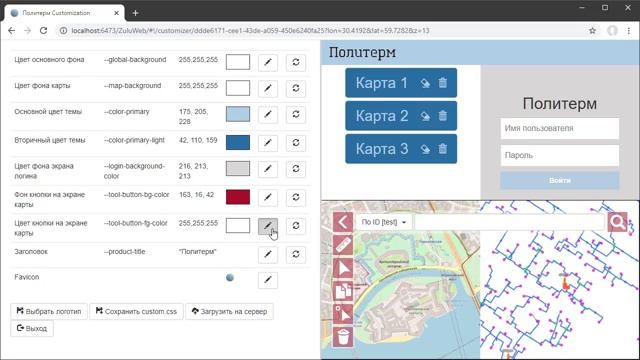Click the Выбрать логотип button
Screen dimensions: 640x360
49,311
